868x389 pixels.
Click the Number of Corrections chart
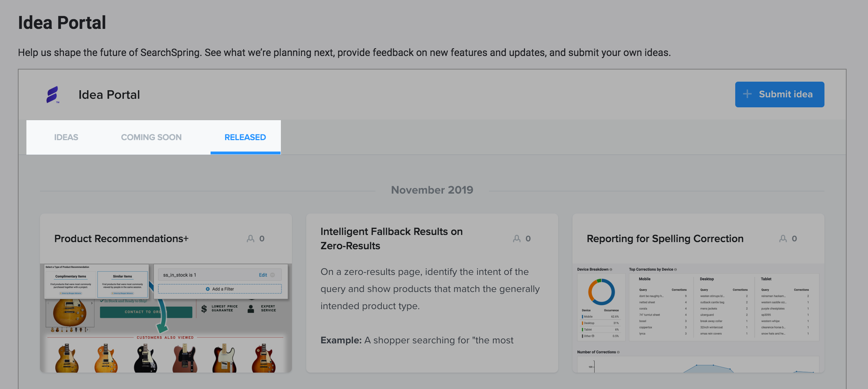pyautogui.click(x=698, y=364)
